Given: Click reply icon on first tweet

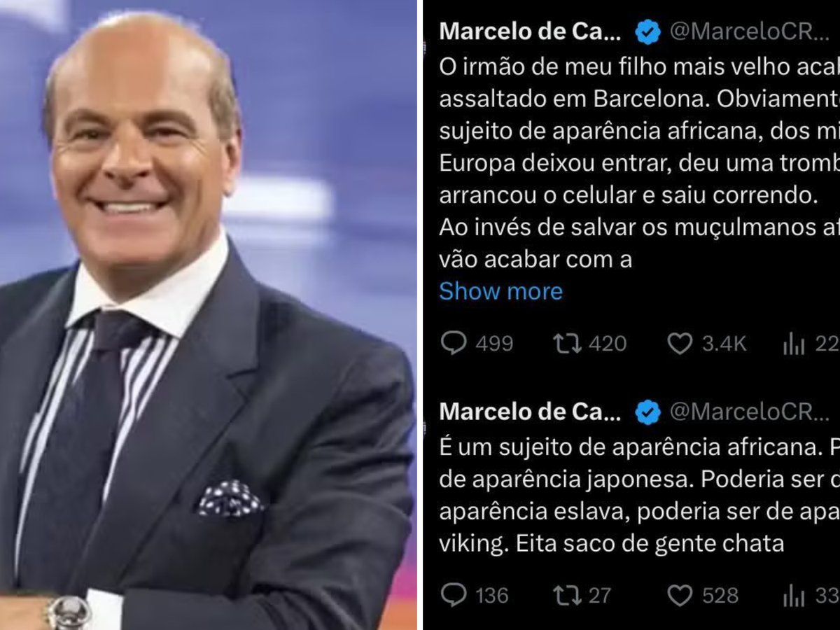Looking at the screenshot, I should 454,343.
